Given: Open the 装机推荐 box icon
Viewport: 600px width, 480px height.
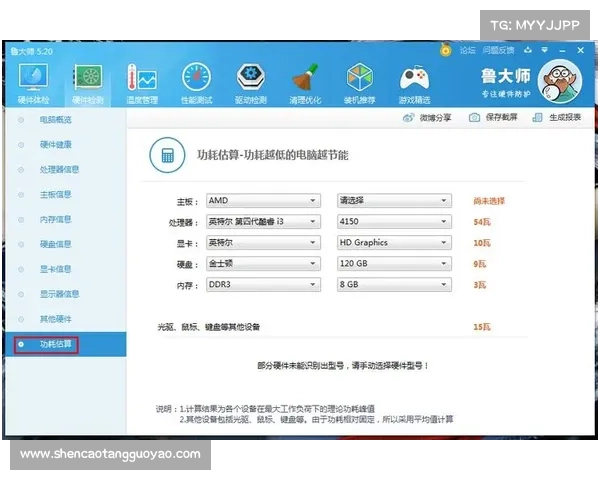Looking at the screenshot, I should pos(359,84).
